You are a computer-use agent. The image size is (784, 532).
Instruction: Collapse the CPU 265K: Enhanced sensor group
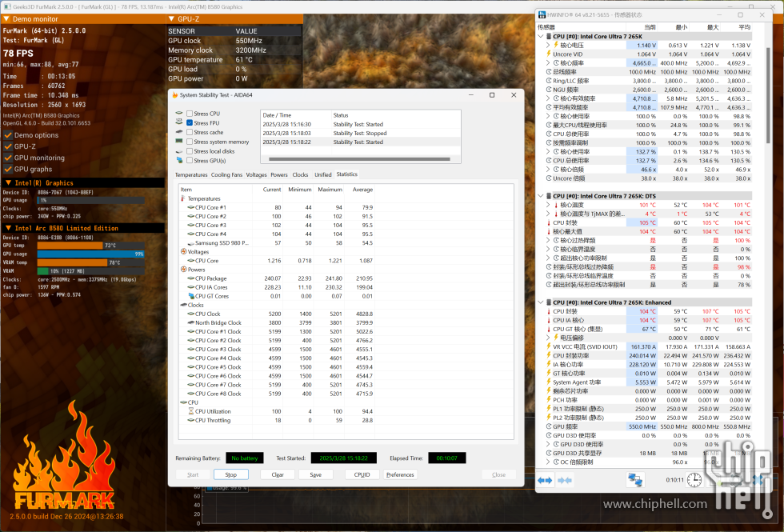(541, 302)
